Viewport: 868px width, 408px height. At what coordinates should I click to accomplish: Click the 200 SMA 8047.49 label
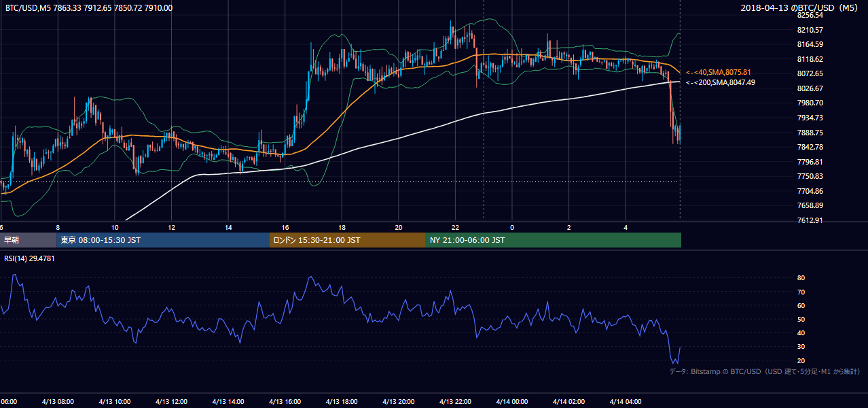click(x=720, y=82)
